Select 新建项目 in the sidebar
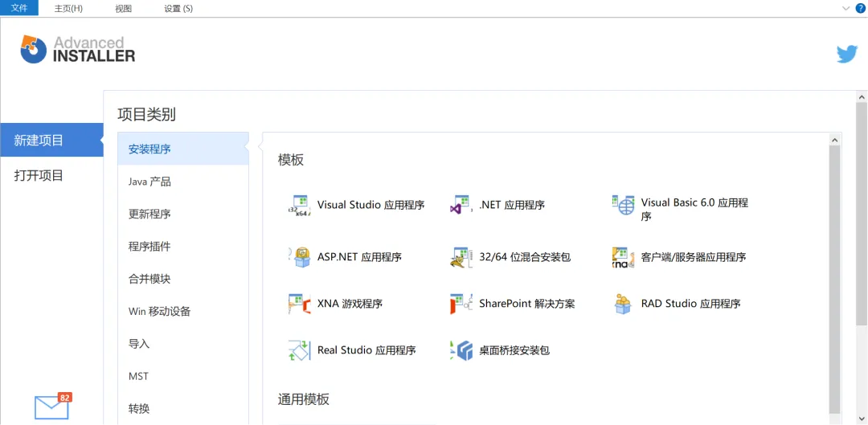Viewport: 868px width, 425px height. pyautogui.click(x=51, y=140)
